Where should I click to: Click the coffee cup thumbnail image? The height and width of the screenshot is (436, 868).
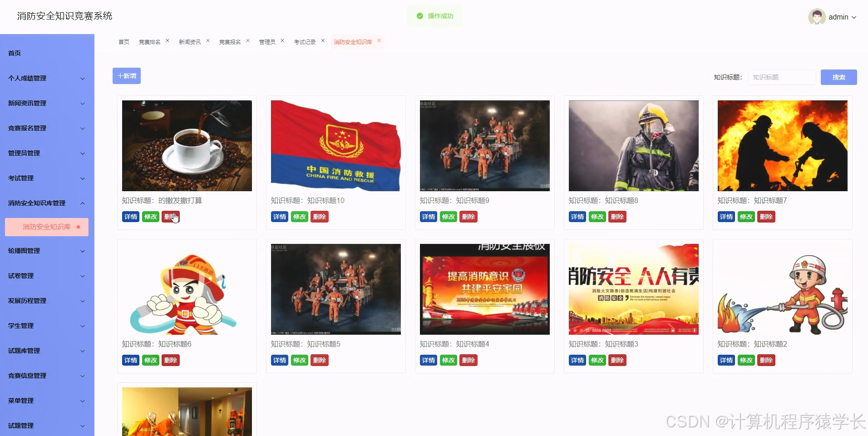187,146
